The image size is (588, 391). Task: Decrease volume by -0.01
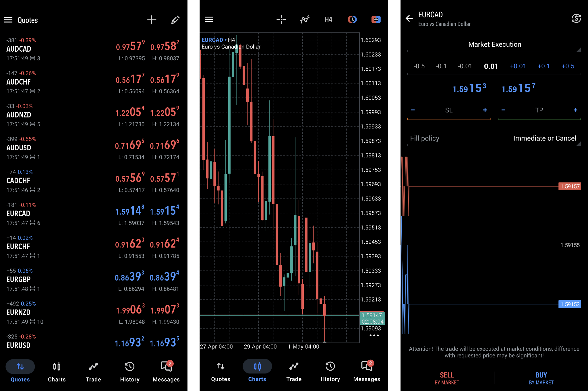click(465, 66)
